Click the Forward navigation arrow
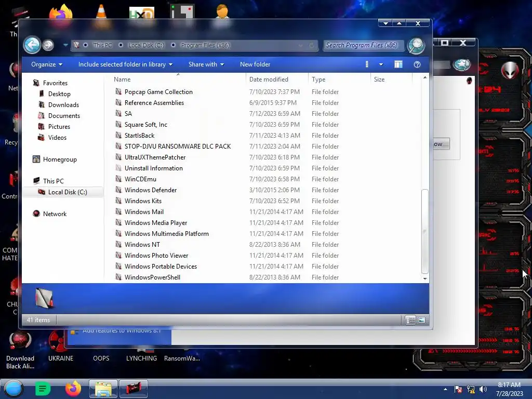Screen dimensions: 532x399 click(x=48, y=45)
